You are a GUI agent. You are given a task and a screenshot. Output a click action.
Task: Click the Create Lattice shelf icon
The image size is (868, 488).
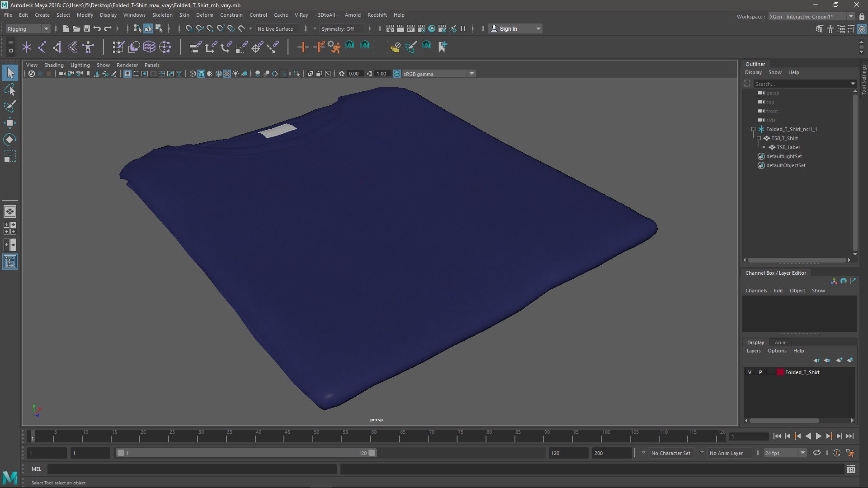(149, 47)
